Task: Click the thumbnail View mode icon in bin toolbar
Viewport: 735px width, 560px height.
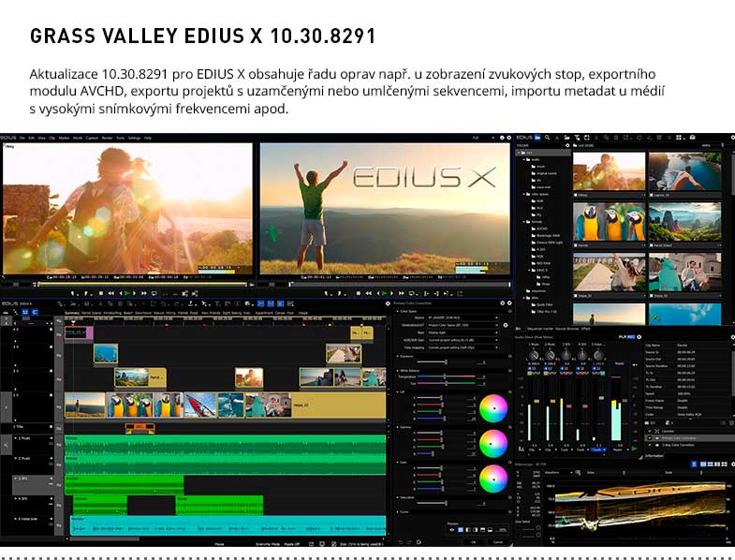Action: 678,138
